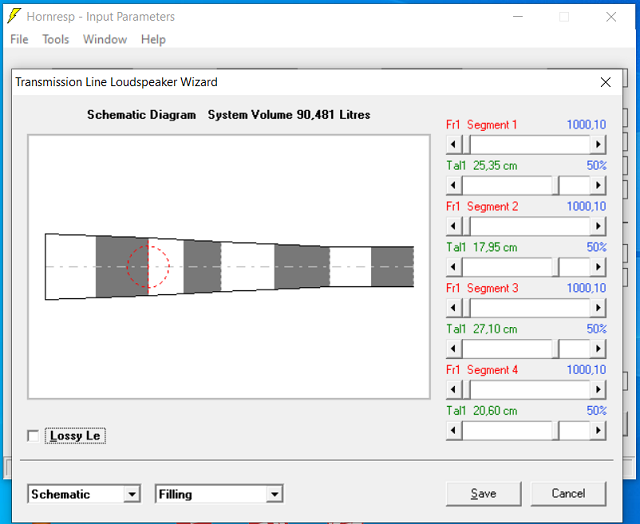Close the Transmission Line Loudspeaker Wizard dialog
The height and width of the screenshot is (524, 640).
coord(606,82)
